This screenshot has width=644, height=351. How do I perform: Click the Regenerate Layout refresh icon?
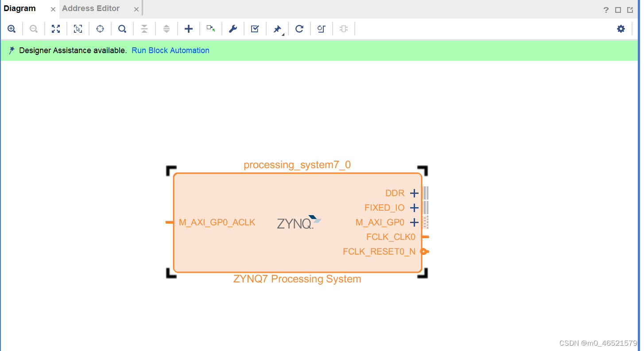[299, 28]
